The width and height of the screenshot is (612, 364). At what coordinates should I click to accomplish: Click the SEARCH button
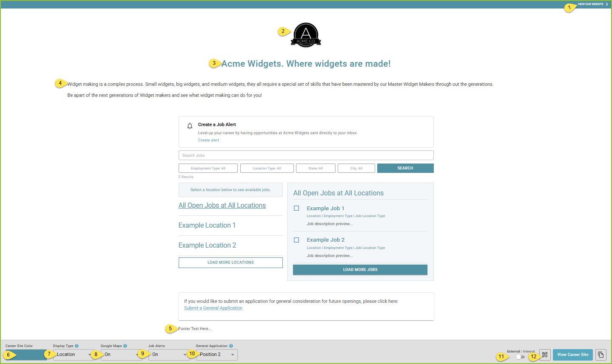[405, 168]
